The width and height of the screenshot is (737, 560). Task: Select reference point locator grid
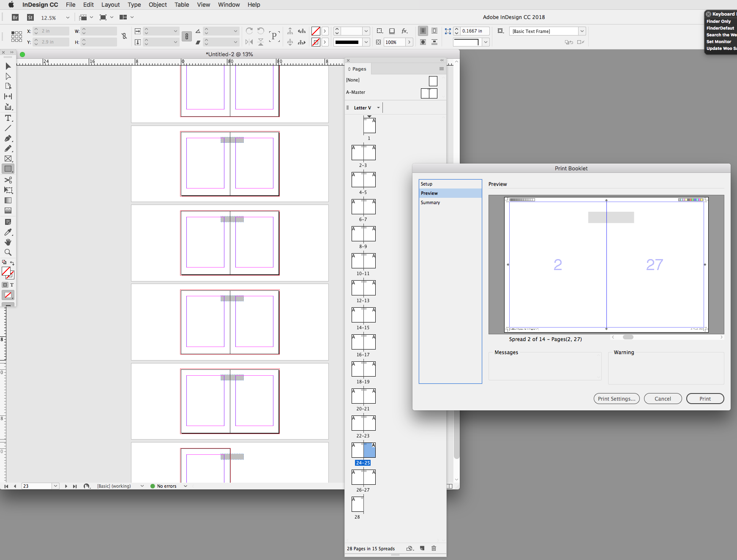(x=16, y=36)
